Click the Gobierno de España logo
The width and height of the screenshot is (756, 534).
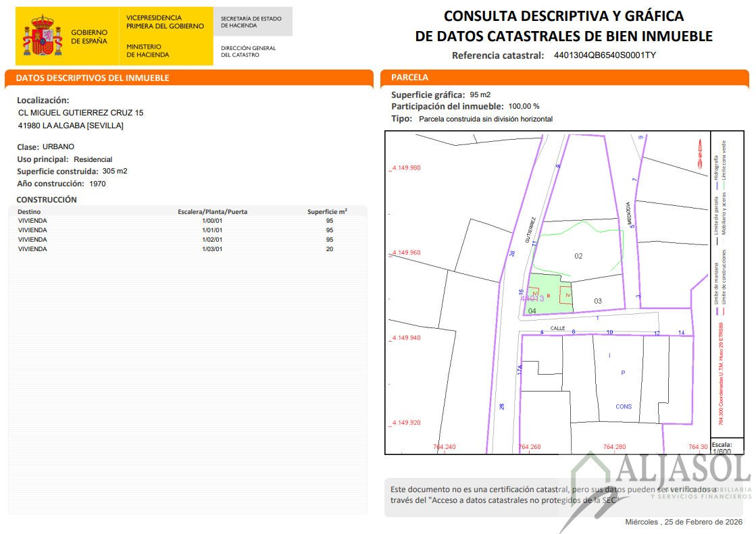(x=68, y=35)
